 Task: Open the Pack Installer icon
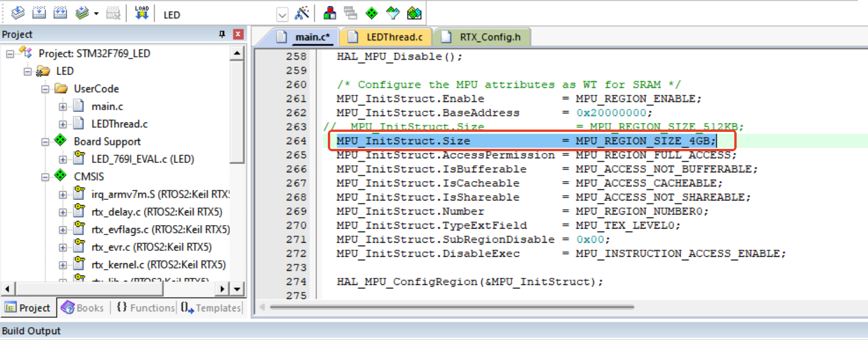click(x=415, y=13)
